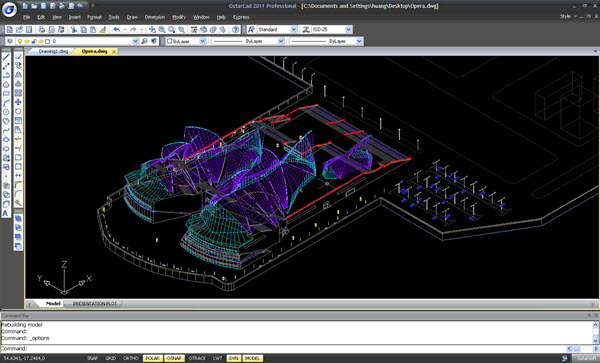600x363 pixels.
Task: Toggle OTRACK in status bar
Action: click(197, 358)
